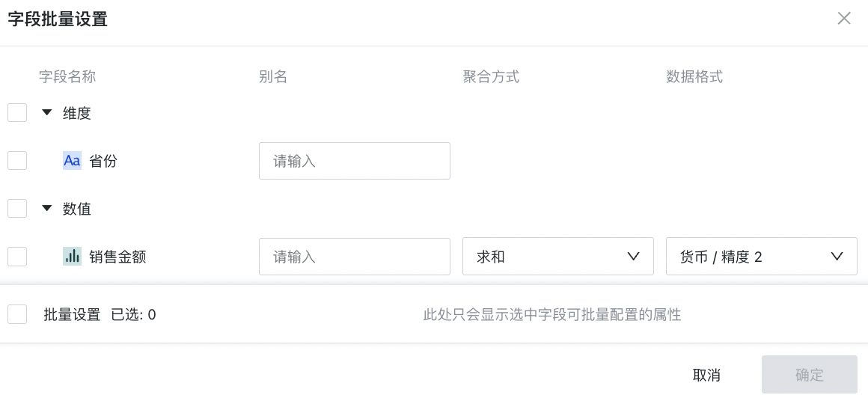
Task: Click the alias input for 销售金额
Action: coord(354,257)
